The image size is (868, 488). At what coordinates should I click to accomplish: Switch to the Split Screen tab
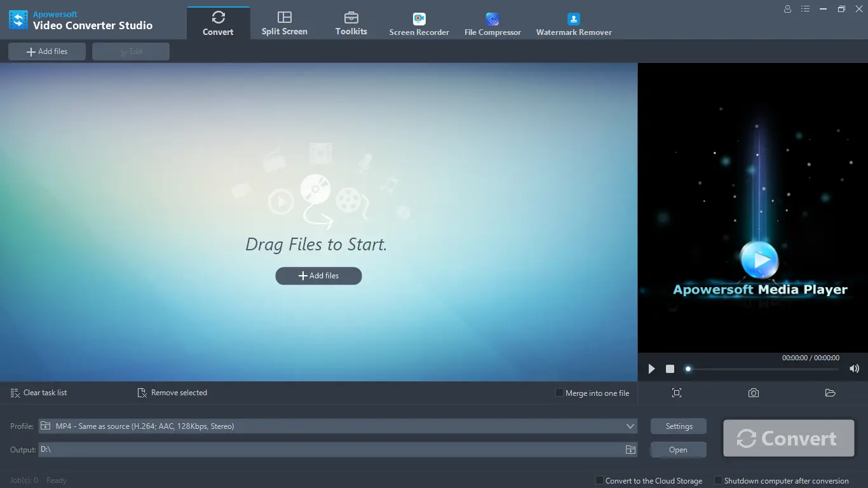tap(284, 24)
